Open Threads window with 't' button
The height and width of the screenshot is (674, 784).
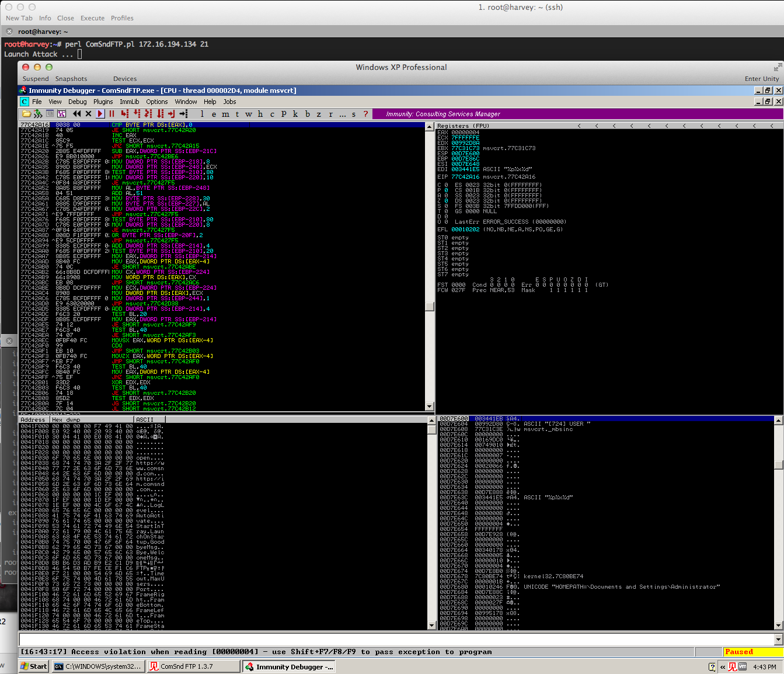coord(237,114)
